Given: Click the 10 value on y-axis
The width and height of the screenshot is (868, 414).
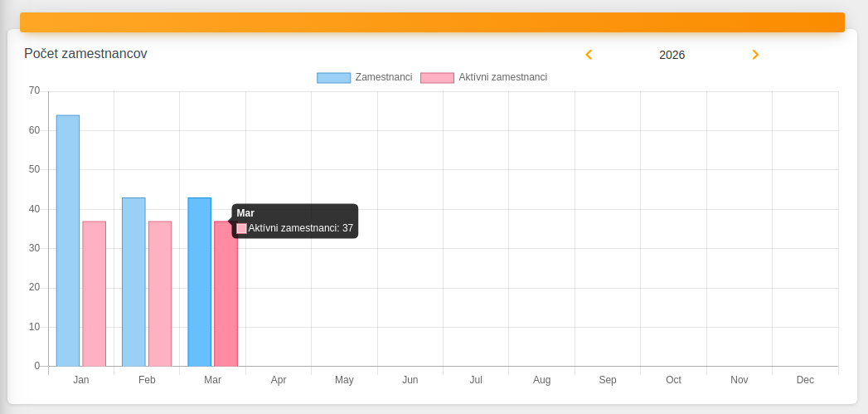Looking at the screenshot, I should pyautogui.click(x=34, y=326).
